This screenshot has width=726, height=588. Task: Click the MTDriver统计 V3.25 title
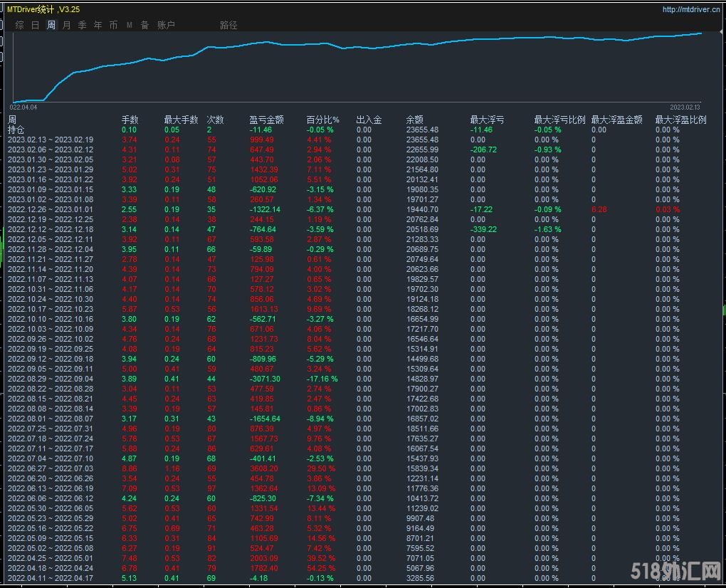click(x=43, y=9)
